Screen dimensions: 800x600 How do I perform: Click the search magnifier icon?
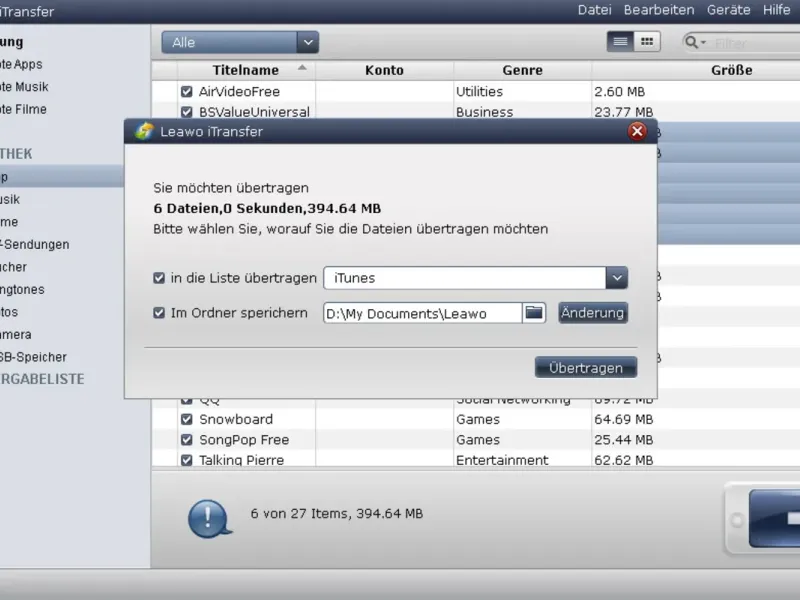[691, 42]
